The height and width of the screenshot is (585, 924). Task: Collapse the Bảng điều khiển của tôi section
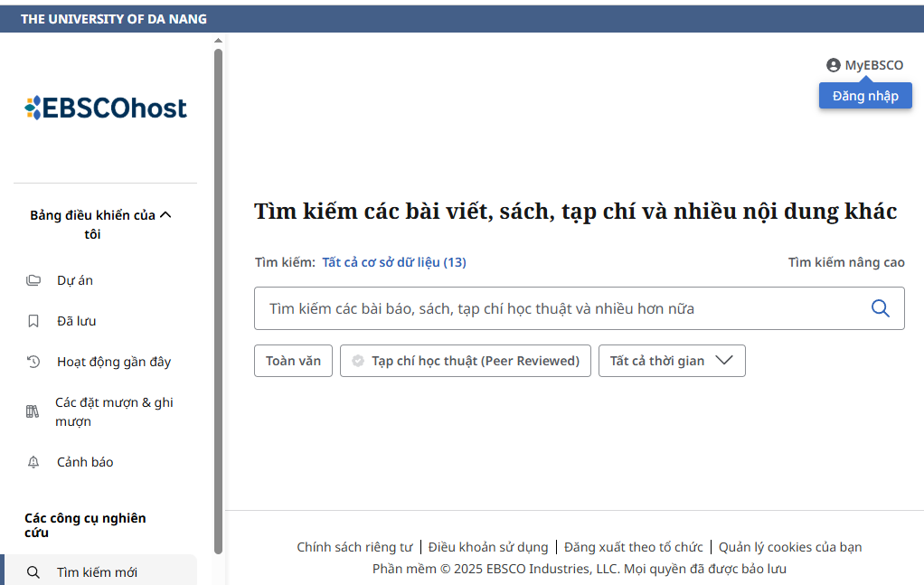point(165,214)
